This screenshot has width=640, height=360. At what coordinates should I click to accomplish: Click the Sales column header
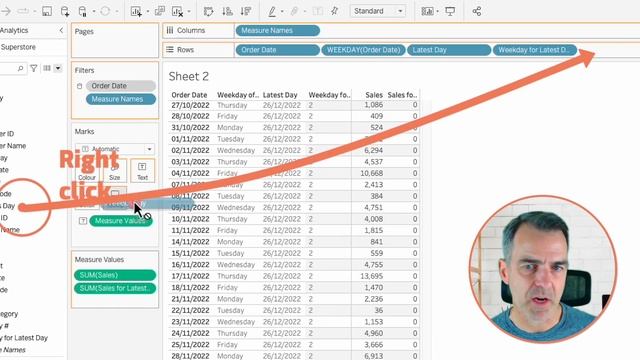[x=374, y=95]
